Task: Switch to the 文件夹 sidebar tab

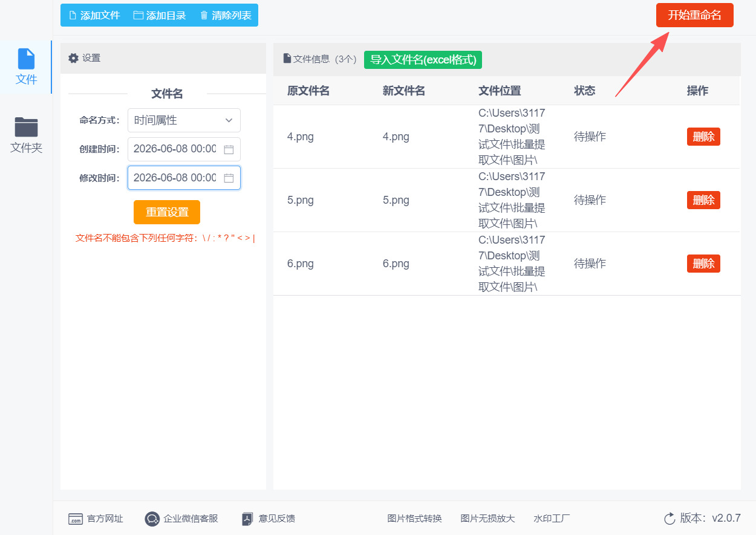Action: (x=26, y=135)
